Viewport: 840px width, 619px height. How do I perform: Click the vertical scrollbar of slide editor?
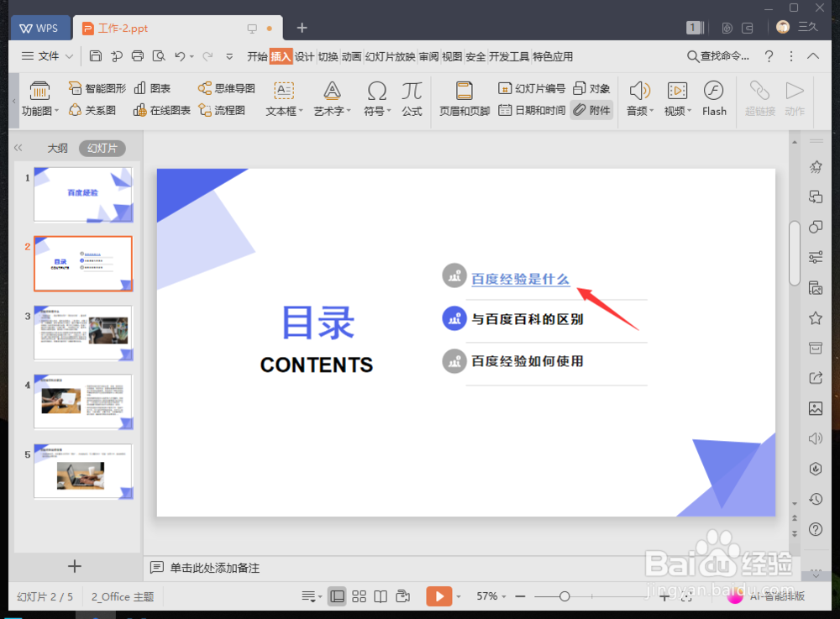point(795,254)
